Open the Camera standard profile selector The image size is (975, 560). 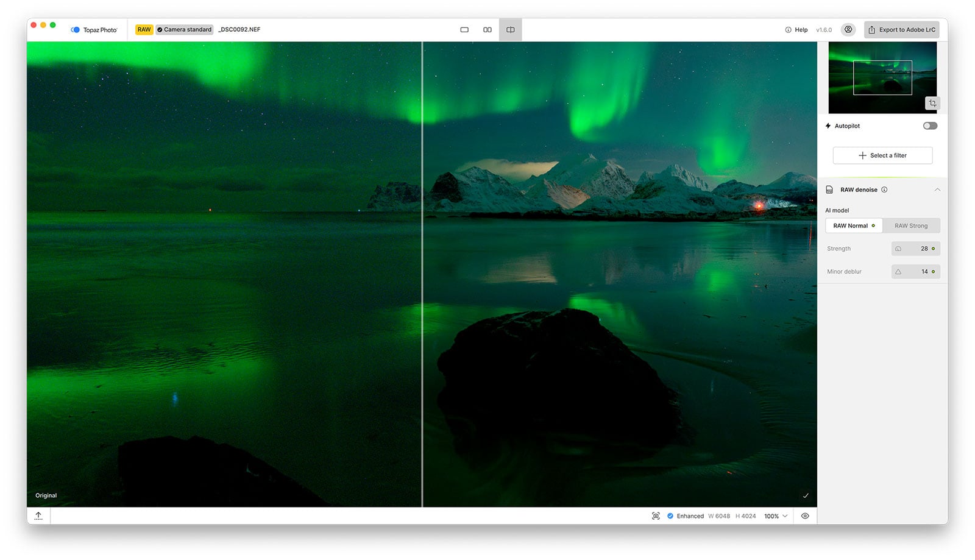pos(185,29)
